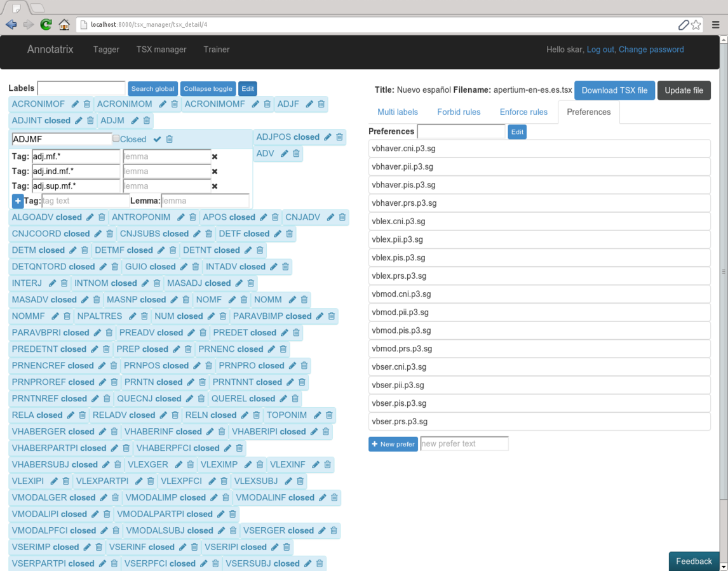Click the blue plus add-tag button

point(18,201)
